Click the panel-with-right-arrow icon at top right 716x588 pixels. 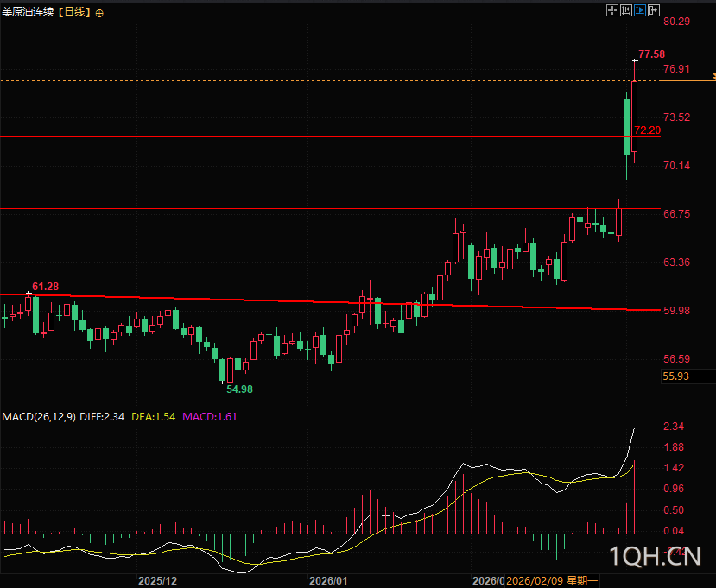coord(654,10)
